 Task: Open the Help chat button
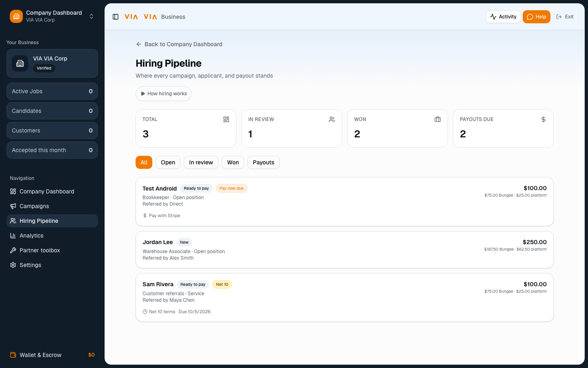(x=537, y=17)
